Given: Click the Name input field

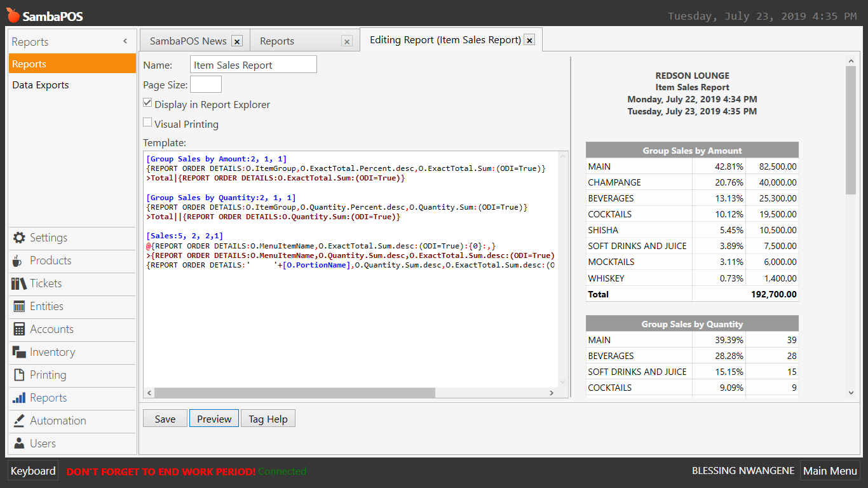Looking at the screenshot, I should click(254, 65).
